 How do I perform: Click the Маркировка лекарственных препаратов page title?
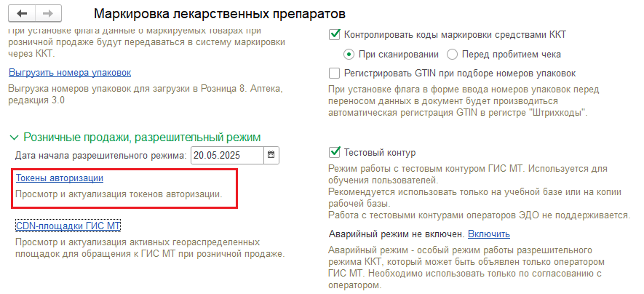[x=220, y=14]
